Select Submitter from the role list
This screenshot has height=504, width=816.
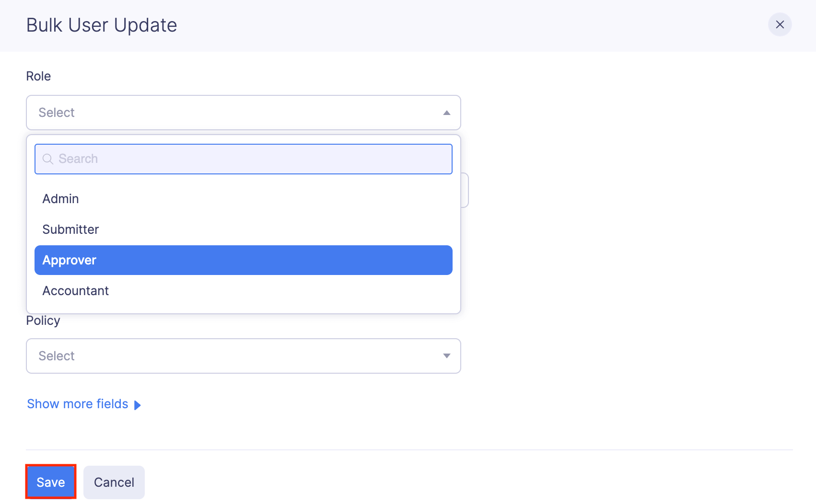click(x=70, y=229)
